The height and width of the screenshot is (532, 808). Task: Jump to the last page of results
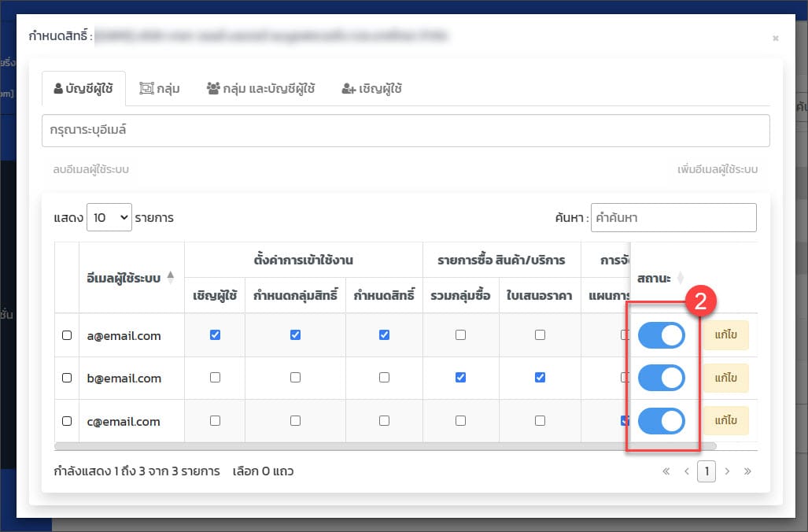point(747,471)
